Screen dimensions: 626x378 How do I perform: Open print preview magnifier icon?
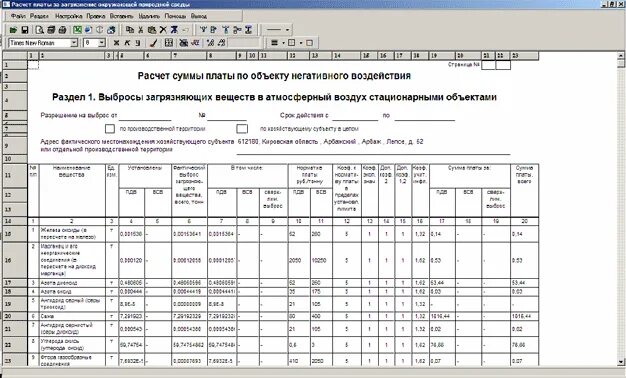point(40,30)
